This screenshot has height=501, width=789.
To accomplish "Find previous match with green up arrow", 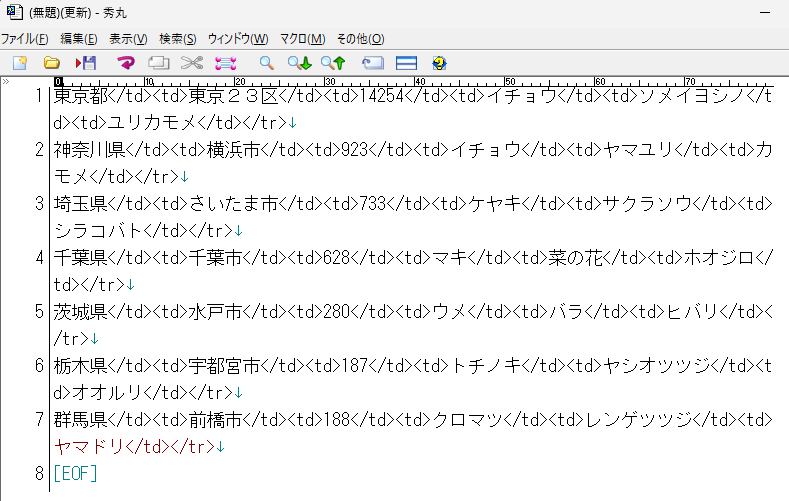I will pyautogui.click(x=333, y=63).
